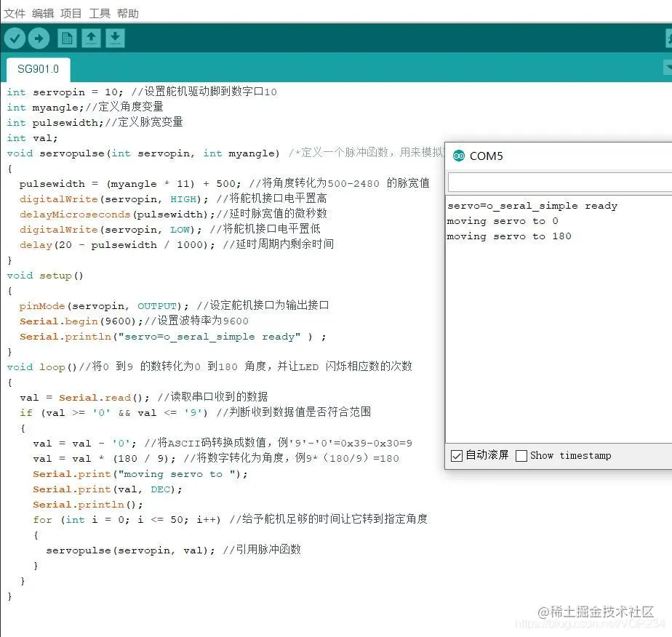Click the 'val = Serial.read();' line
This screenshot has width=672, height=637.
[143, 397]
